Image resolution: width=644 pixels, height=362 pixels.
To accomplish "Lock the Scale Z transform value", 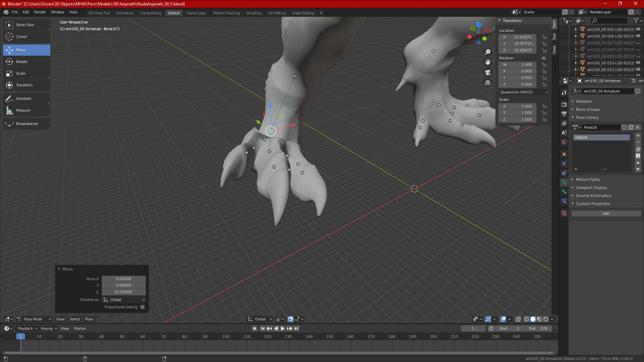I will [544, 119].
